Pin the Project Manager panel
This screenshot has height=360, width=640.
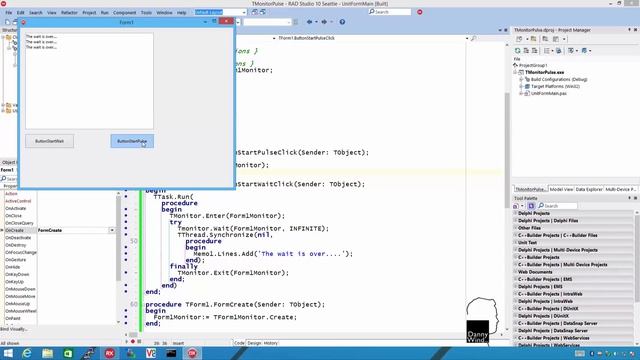click(x=629, y=30)
